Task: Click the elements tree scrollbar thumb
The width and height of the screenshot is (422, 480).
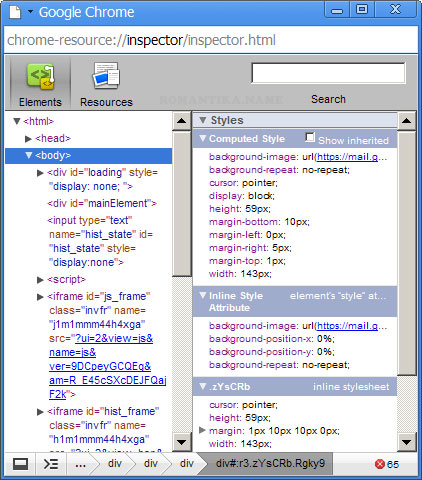Action: click(x=182, y=204)
